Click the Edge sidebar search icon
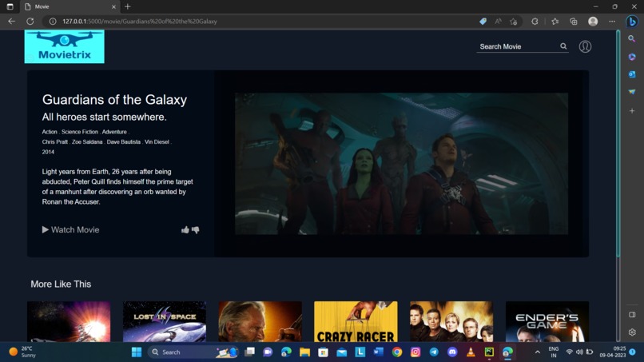The width and height of the screenshot is (644, 362). [x=632, y=38]
